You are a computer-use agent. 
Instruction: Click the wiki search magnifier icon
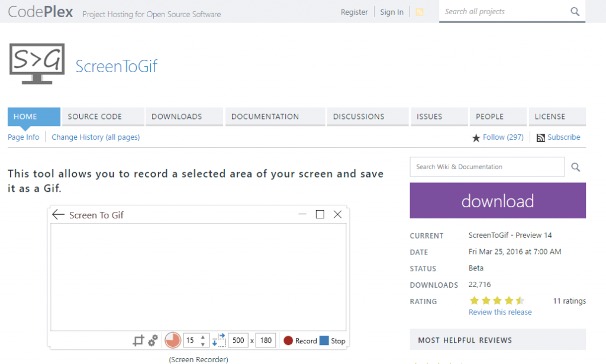(x=576, y=167)
